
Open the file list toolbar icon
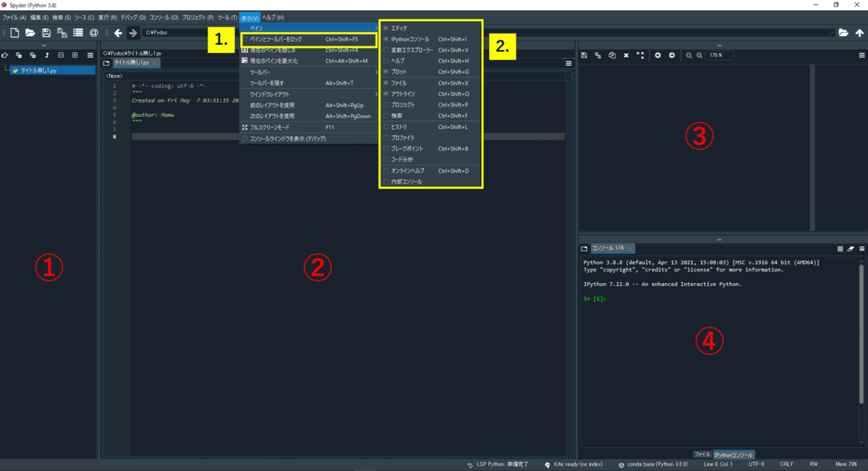pyautogui.click(x=78, y=33)
